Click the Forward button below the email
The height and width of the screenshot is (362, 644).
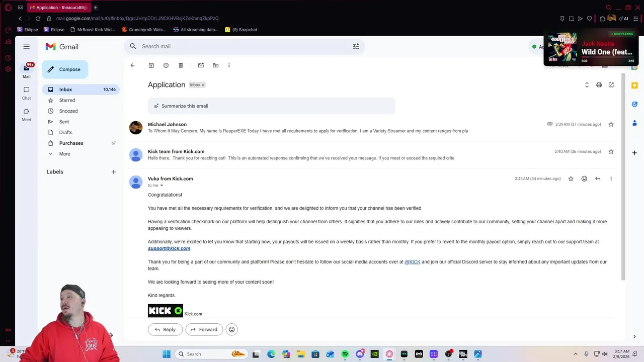point(204,329)
